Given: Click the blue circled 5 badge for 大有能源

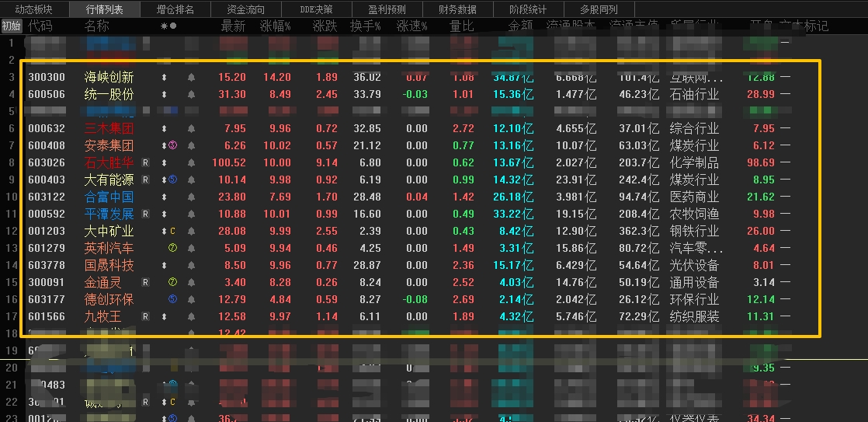Looking at the screenshot, I should 172,180.
